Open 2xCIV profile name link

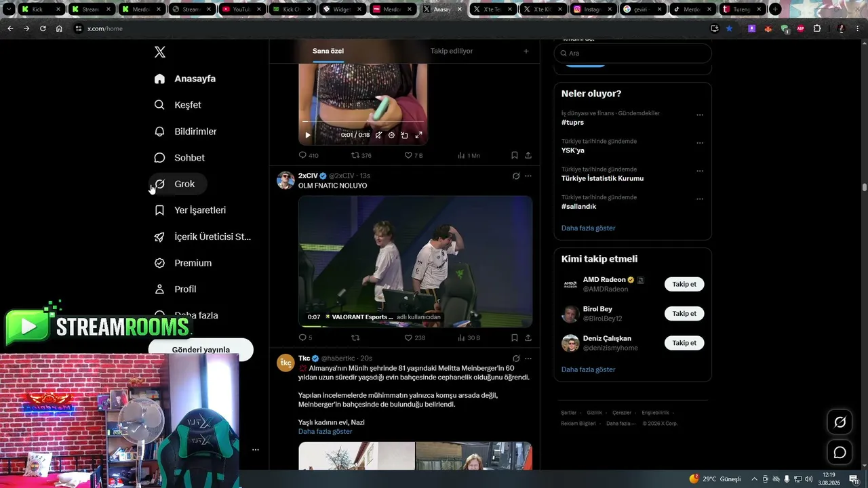[308, 176]
